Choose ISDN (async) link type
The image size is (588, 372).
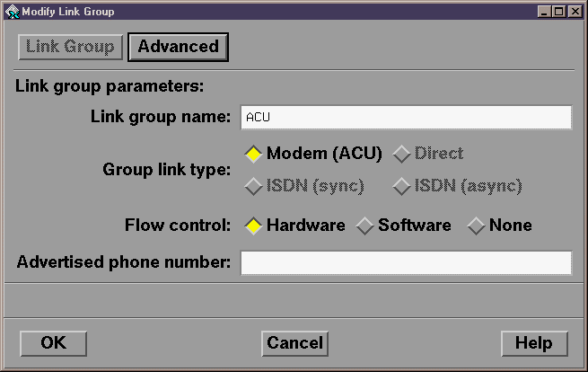pyautogui.click(x=457, y=186)
